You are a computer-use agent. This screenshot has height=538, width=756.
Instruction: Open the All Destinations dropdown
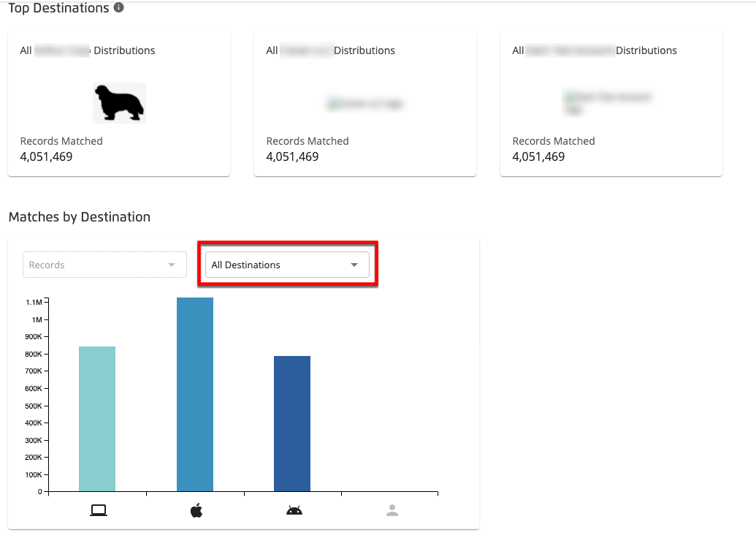[287, 265]
